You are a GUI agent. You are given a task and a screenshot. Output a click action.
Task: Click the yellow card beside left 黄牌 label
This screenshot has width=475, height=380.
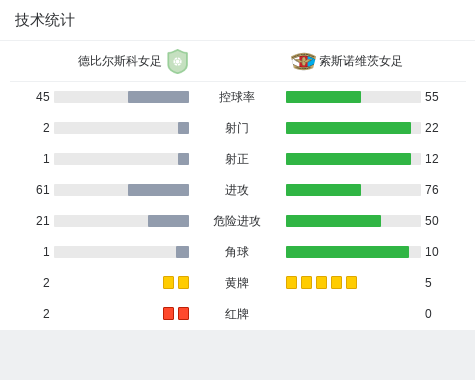tap(183, 283)
